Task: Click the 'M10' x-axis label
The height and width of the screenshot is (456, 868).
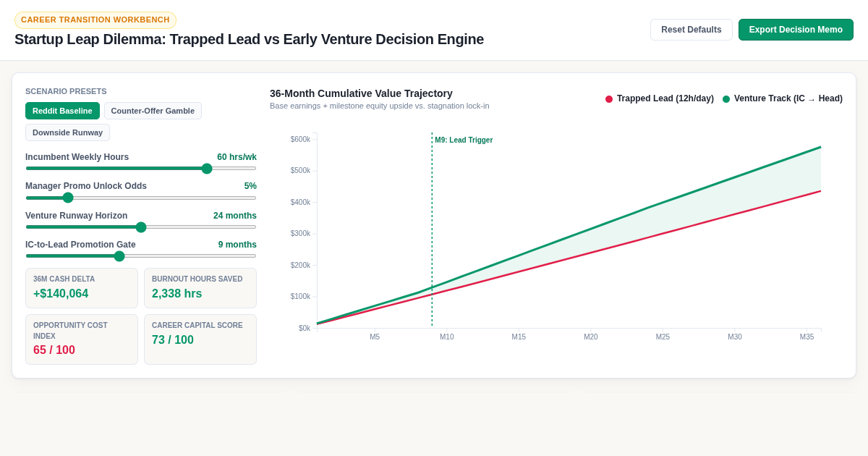Action: tap(447, 337)
